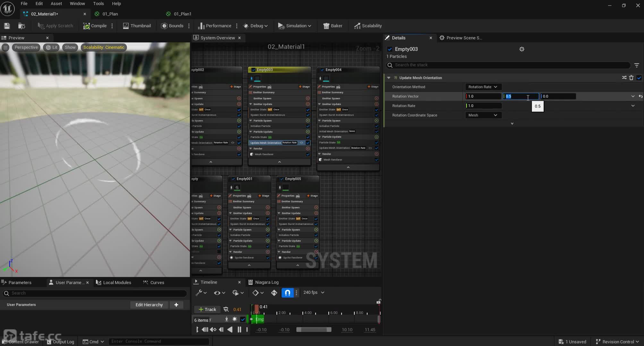Collapse the Empty003 emitter node
The width and height of the screenshot is (644, 346).
click(279, 162)
